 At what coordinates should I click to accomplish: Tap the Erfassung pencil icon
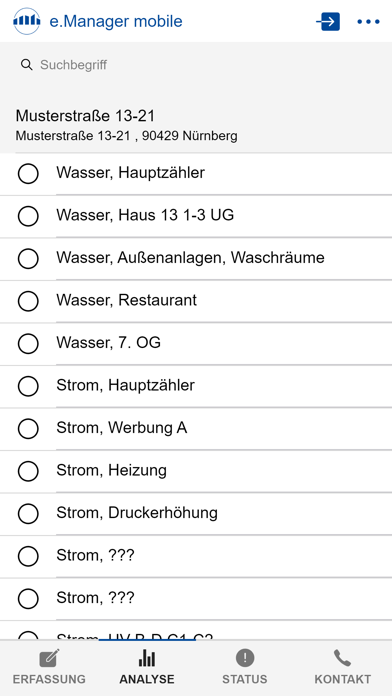49,658
